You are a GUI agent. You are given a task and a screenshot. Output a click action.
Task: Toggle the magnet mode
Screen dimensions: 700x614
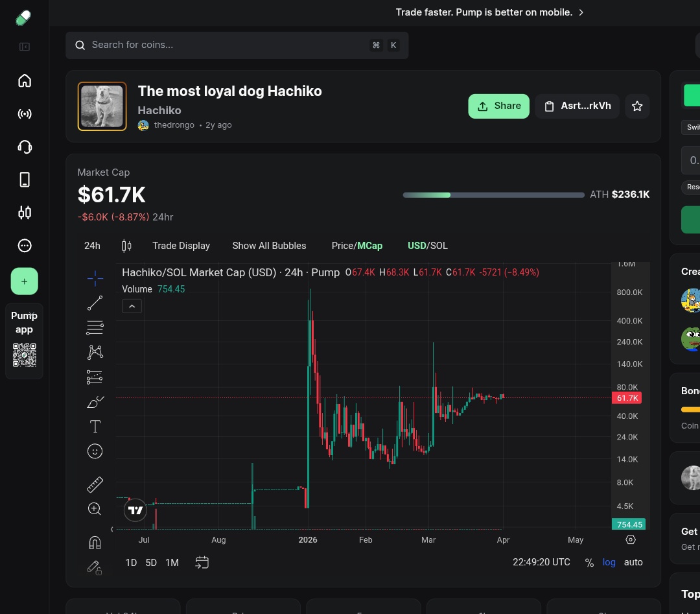[95, 543]
